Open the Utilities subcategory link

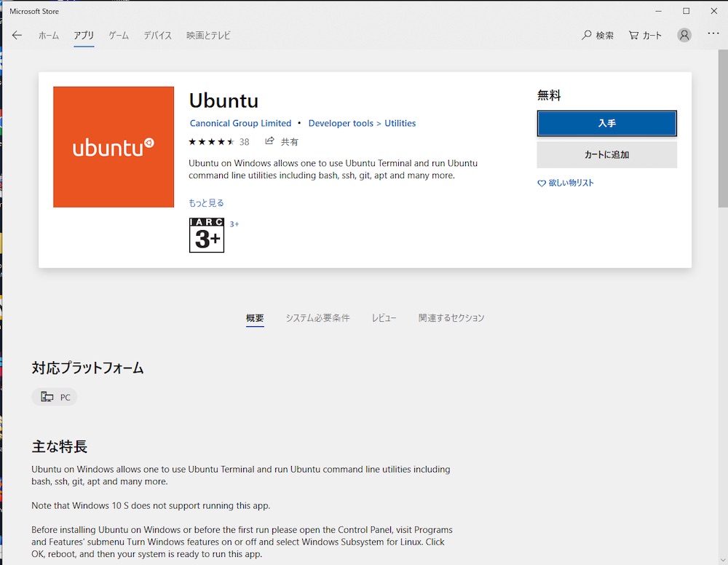point(400,124)
